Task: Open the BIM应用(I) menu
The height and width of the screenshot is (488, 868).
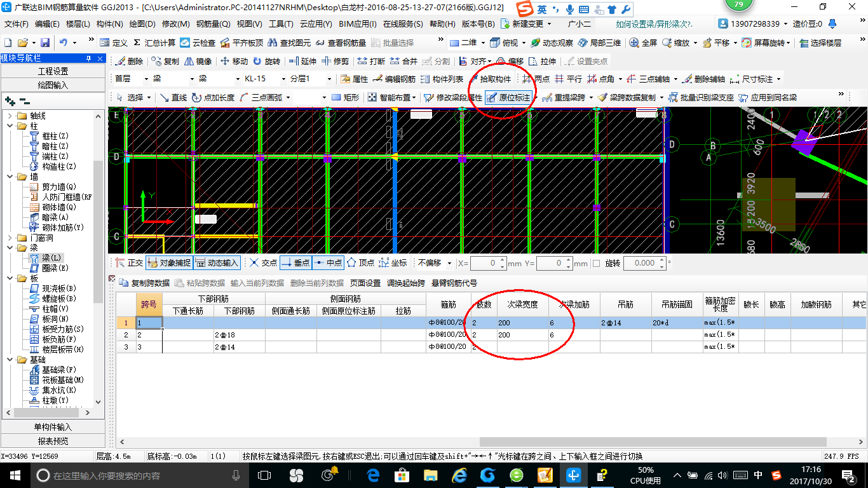Action: click(x=358, y=24)
